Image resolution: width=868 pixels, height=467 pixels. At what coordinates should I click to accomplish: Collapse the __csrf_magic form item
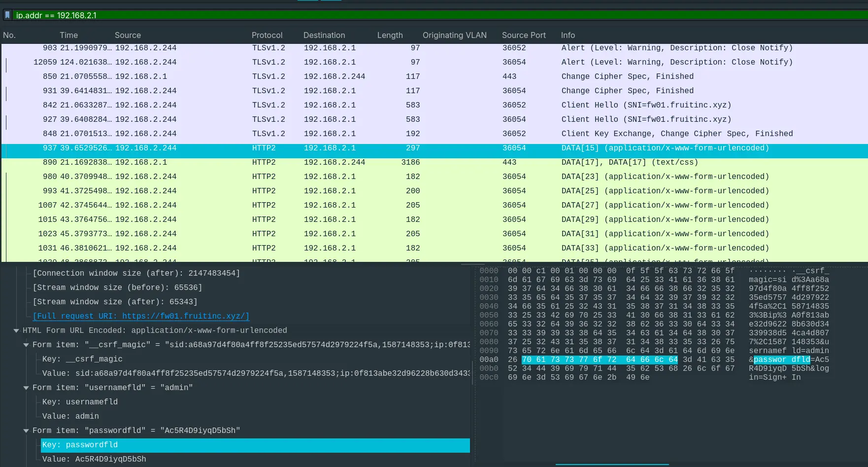click(26, 345)
